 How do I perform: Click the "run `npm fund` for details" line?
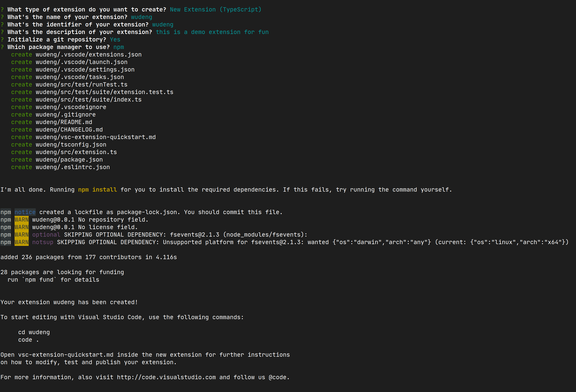pyautogui.click(x=53, y=280)
